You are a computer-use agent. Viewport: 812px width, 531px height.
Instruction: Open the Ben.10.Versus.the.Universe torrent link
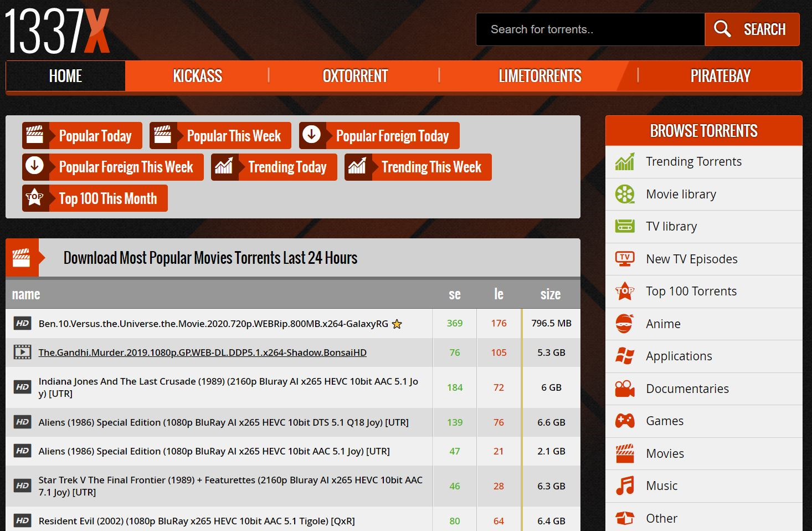pyautogui.click(x=213, y=324)
